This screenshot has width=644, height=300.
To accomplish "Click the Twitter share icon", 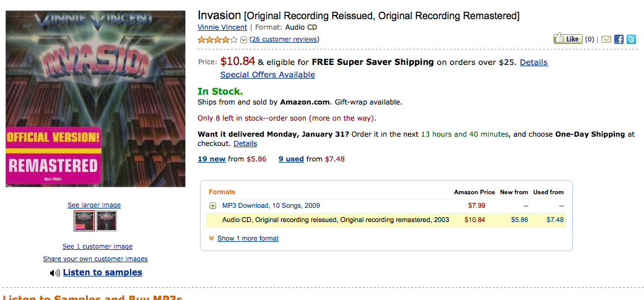I will pyautogui.click(x=631, y=40).
